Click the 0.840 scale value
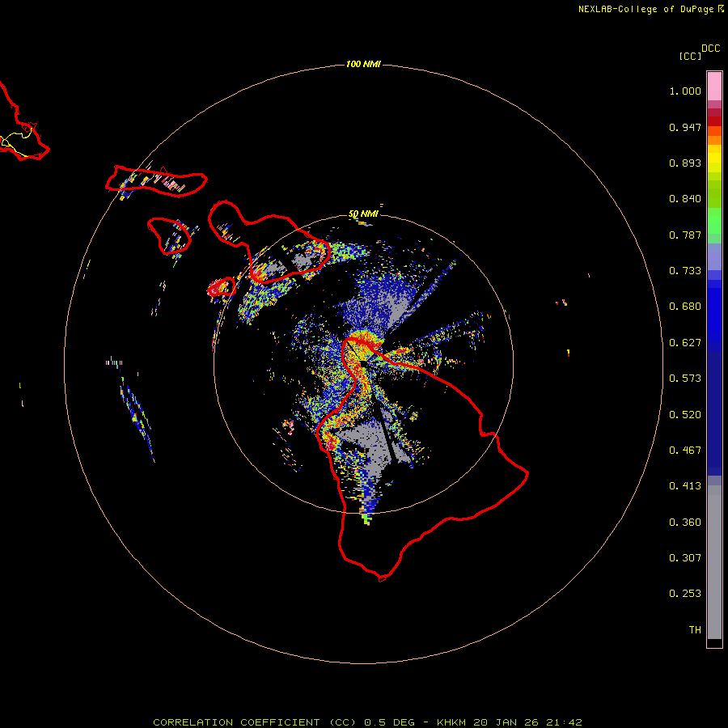 tap(685, 199)
